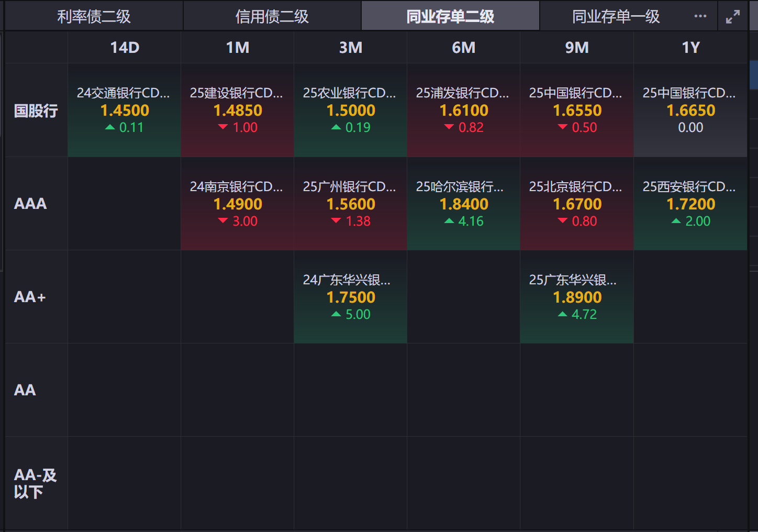Image resolution: width=758 pixels, height=532 pixels.
Task: Click the 1Y column header
Action: 690,48
